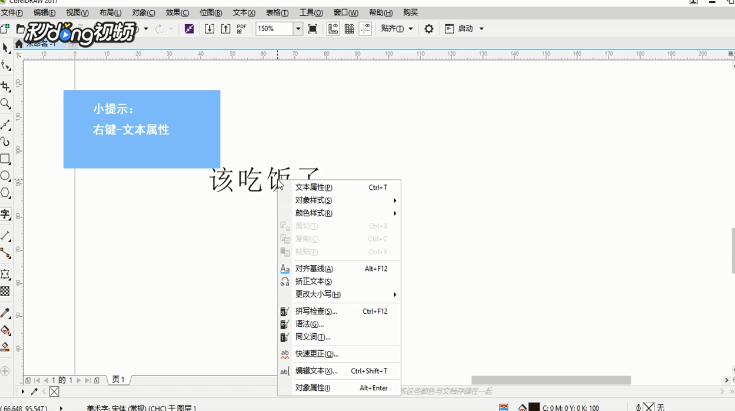Select the Polygon tool

[6, 193]
